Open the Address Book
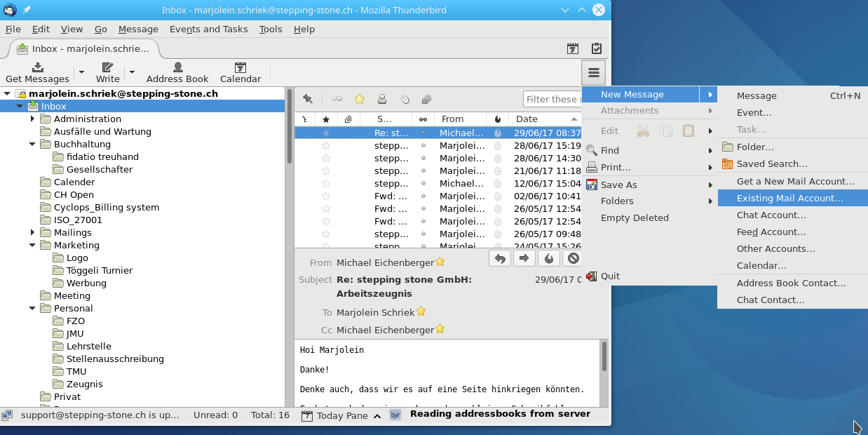Viewport: 868px width, 435px height. coord(177,72)
